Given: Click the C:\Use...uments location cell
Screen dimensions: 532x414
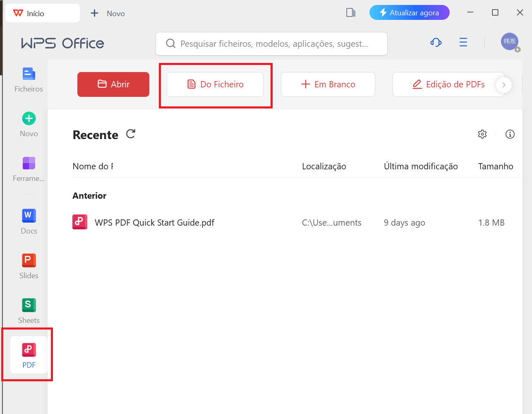Looking at the screenshot, I should click(x=332, y=223).
